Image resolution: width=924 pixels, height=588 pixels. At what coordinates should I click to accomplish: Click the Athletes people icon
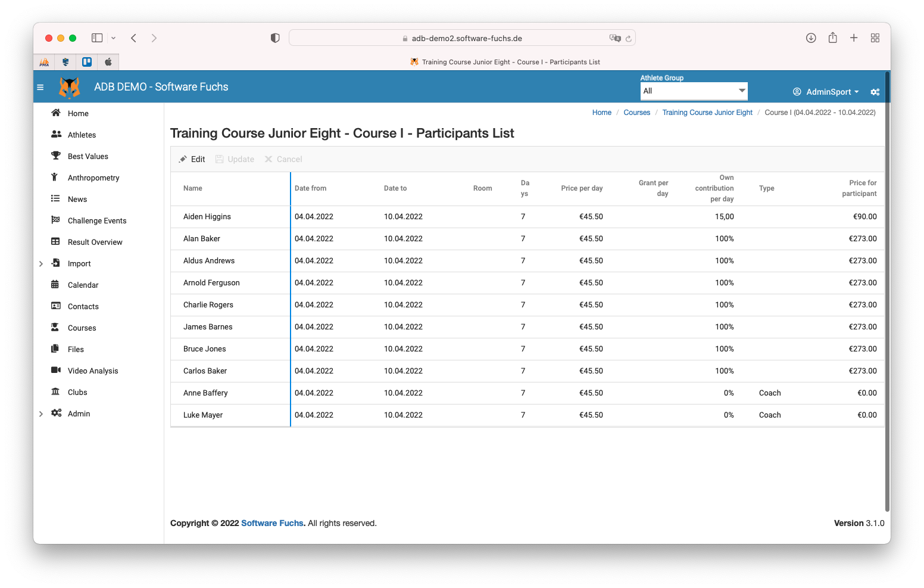56,135
